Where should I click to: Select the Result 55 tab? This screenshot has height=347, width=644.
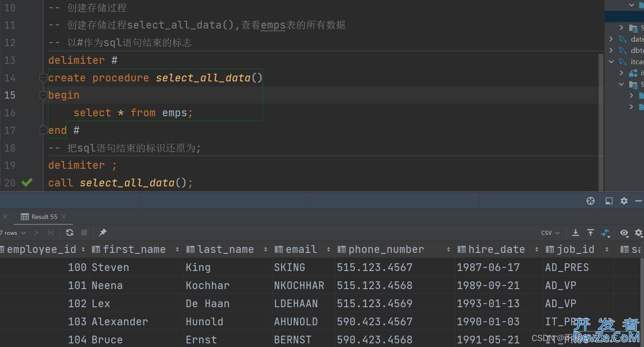click(x=44, y=217)
